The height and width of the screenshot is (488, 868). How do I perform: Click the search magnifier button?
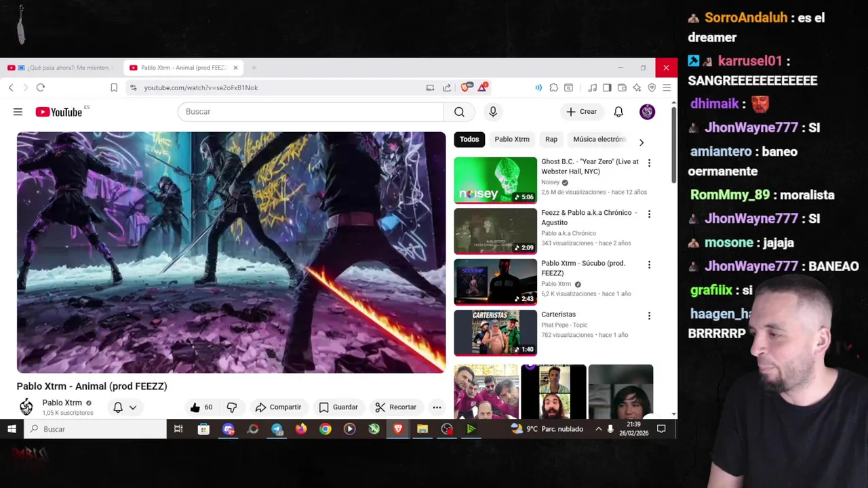coord(459,112)
